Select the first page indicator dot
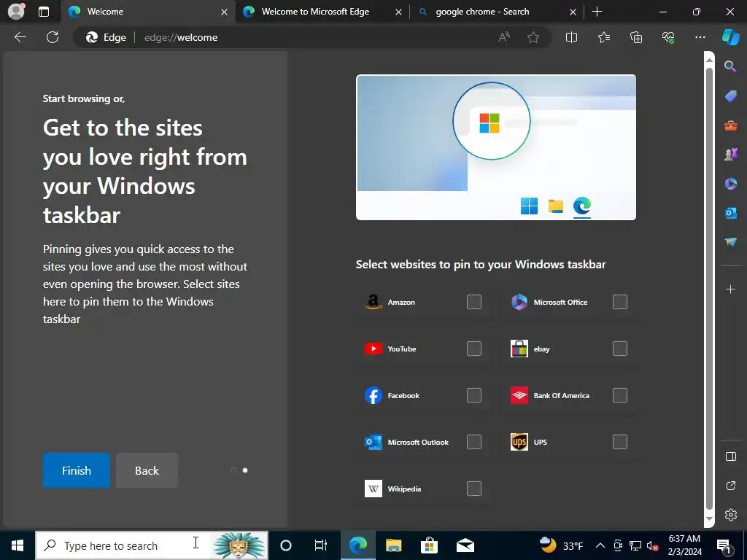The image size is (747, 560). [233, 470]
